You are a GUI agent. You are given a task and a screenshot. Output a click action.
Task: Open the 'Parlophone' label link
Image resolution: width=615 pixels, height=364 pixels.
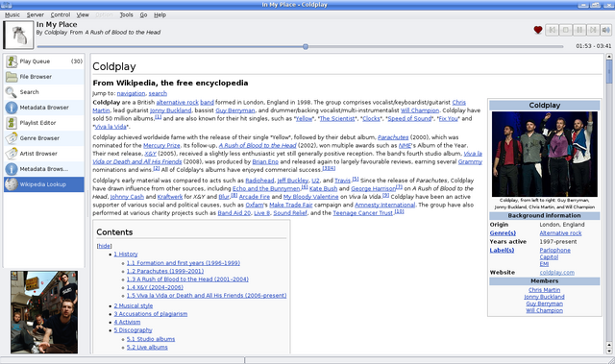click(x=555, y=251)
